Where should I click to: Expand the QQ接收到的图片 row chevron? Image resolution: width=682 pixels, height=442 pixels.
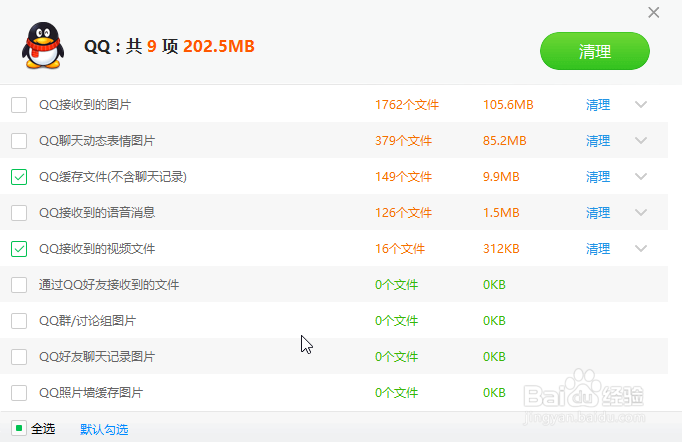coord(641,104)
